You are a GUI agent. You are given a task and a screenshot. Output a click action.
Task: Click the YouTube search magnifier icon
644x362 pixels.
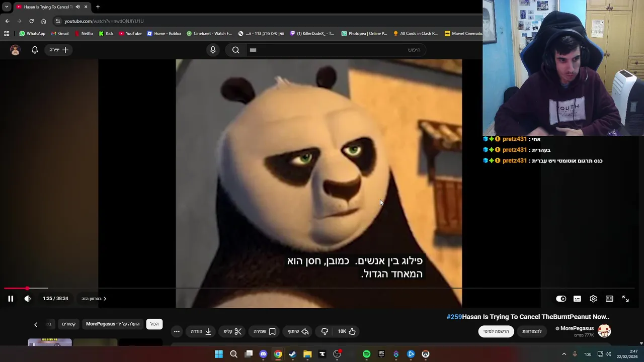pyautogui.click(x=236, y=50)
